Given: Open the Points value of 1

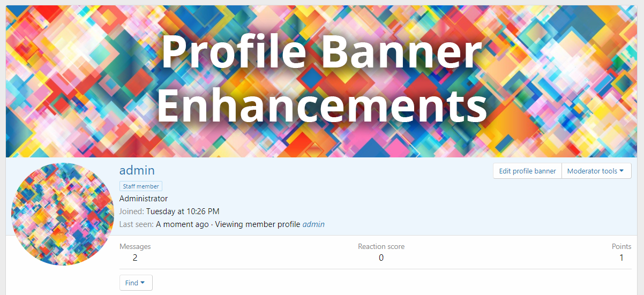Looking at the screenshot, I should pyautogui.click(x=621, y=258).
